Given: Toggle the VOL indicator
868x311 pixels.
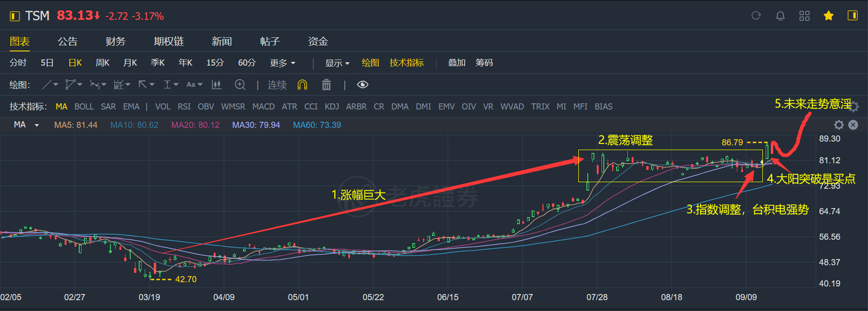Looking at the screenshot, I should point(163,107).
